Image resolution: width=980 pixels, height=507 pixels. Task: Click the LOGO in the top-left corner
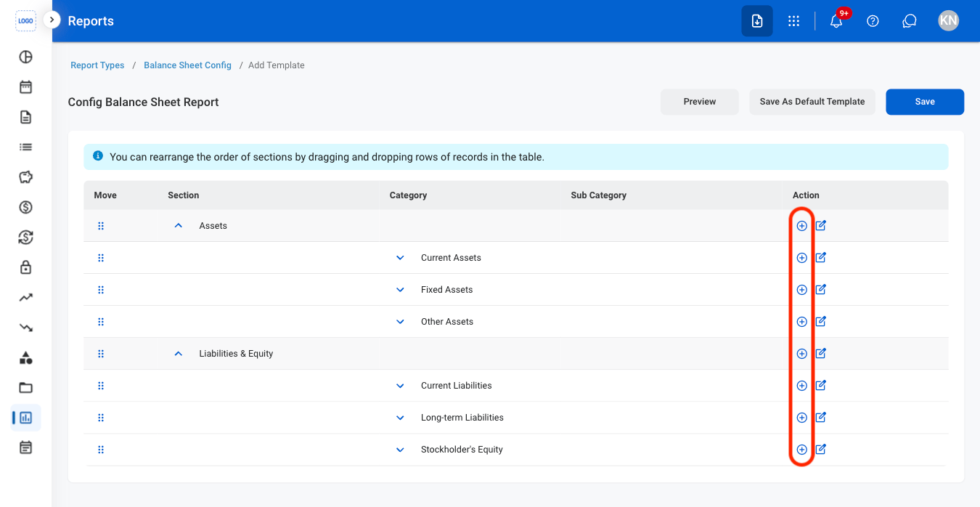pos(25,21)
